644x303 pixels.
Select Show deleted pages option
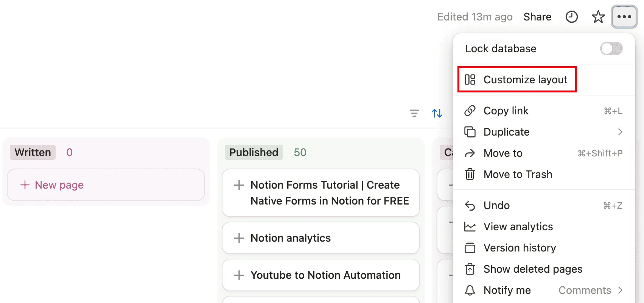(x=533, y=269)
